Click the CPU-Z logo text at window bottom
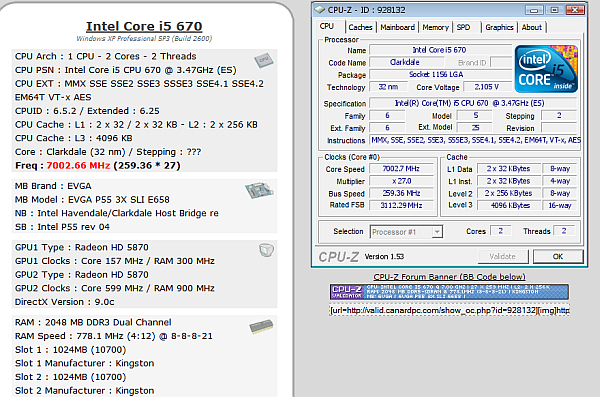Viewport: 600px width, 397px height. 339,257
